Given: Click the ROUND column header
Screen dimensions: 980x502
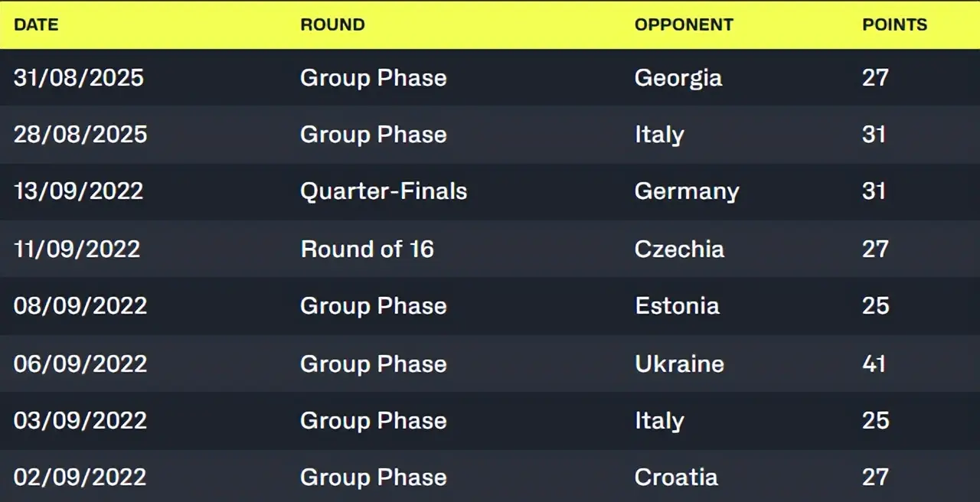Looking at the screenshot, I should click(332, 24).
